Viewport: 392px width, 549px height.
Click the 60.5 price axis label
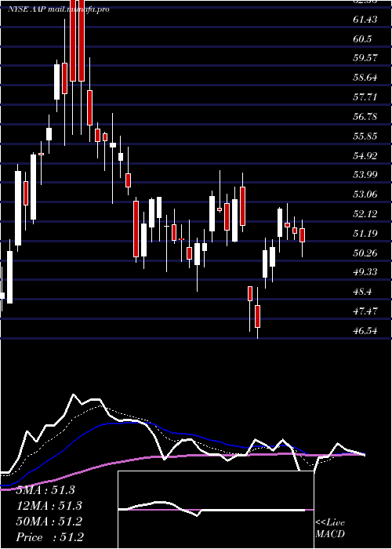362,39
